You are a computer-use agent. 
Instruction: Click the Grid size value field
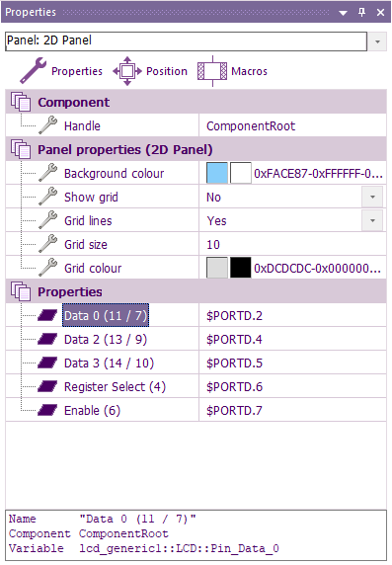[x=292, y=244]
